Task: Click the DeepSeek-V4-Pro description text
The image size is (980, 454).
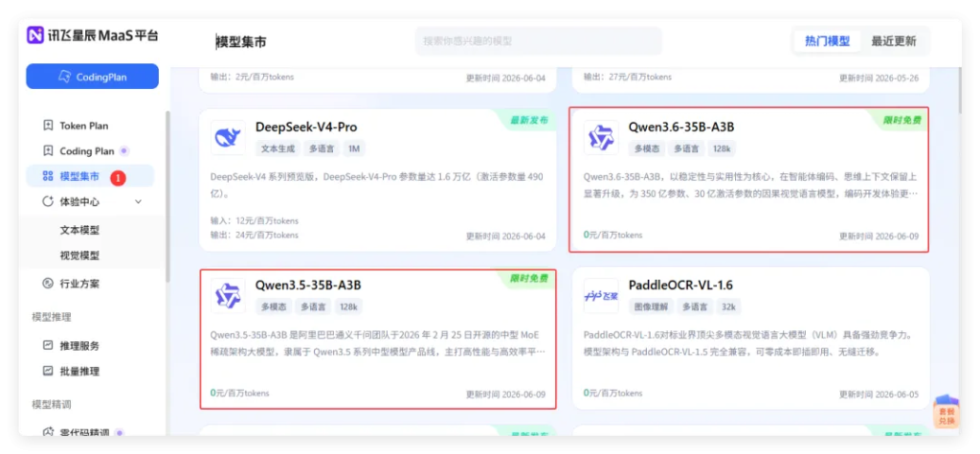Action: coord(377,185)
